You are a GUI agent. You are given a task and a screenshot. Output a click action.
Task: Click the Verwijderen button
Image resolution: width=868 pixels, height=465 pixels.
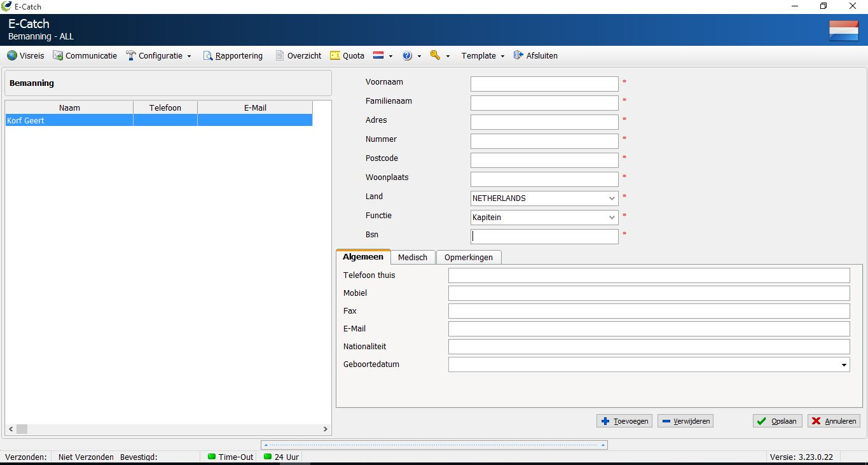[685, 421]
